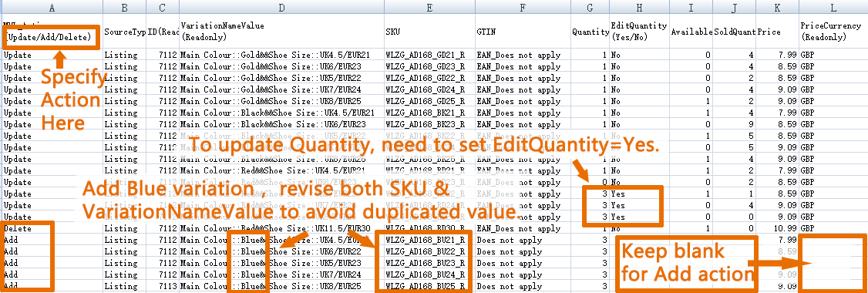Click the GTIN header cell

[x=523, y=32]
